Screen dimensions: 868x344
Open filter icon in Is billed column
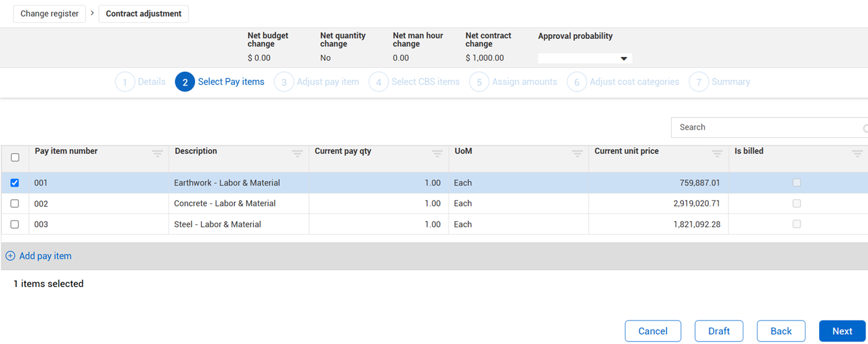[857, 153]
